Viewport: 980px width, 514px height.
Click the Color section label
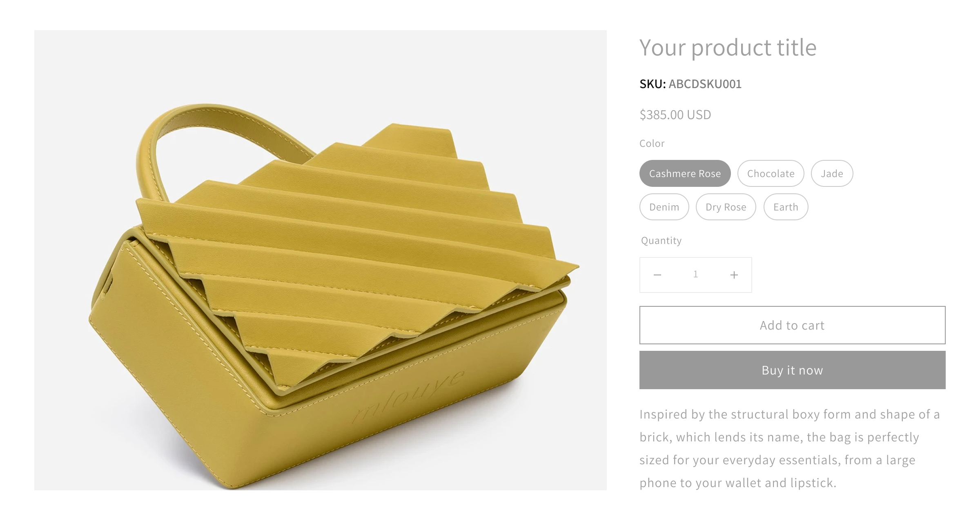pyautogui.click(x=652, y=143)
